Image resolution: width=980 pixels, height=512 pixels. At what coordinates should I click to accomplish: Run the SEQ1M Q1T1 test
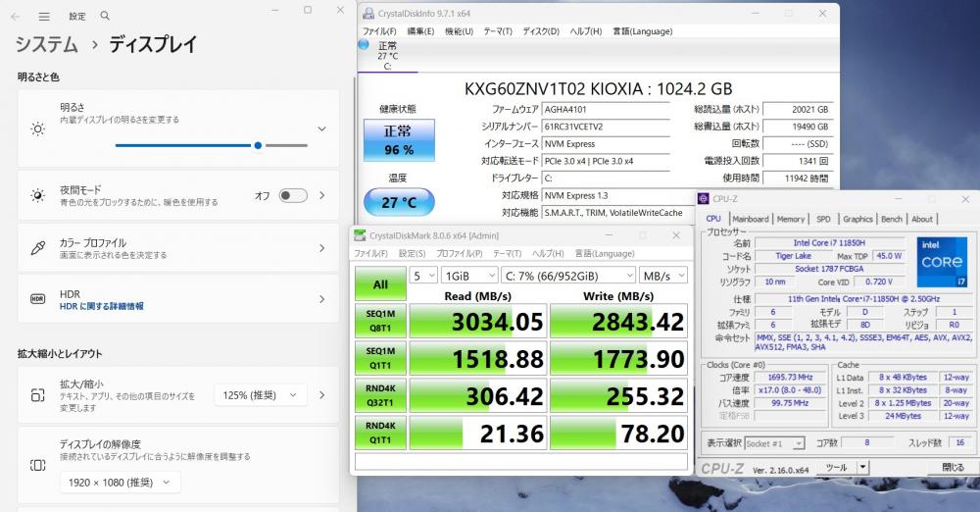380,358
